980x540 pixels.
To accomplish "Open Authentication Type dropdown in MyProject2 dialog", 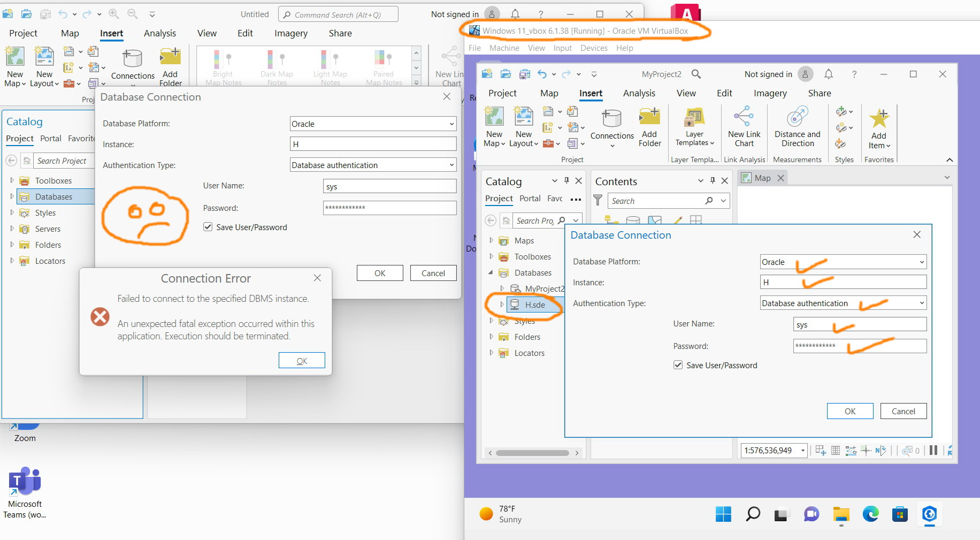I will pos(922,303).
